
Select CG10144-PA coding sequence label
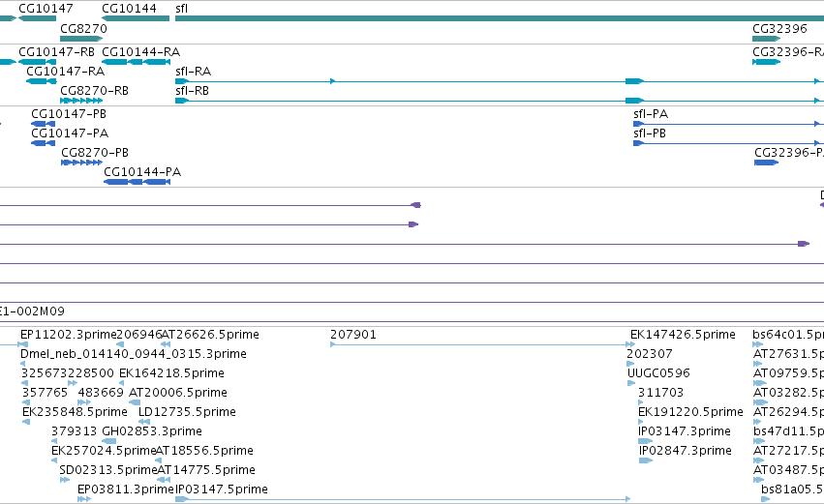[142, 172]
